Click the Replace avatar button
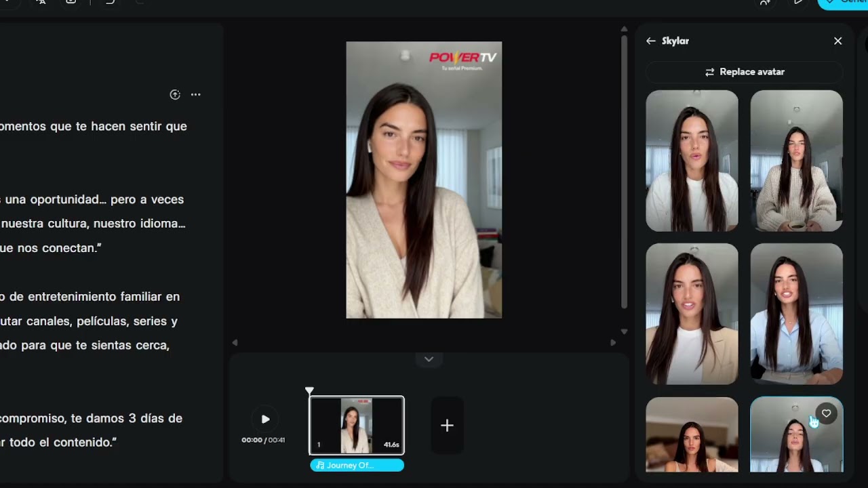The height and width of the screenshot is (488, 868). click(745, 72)
